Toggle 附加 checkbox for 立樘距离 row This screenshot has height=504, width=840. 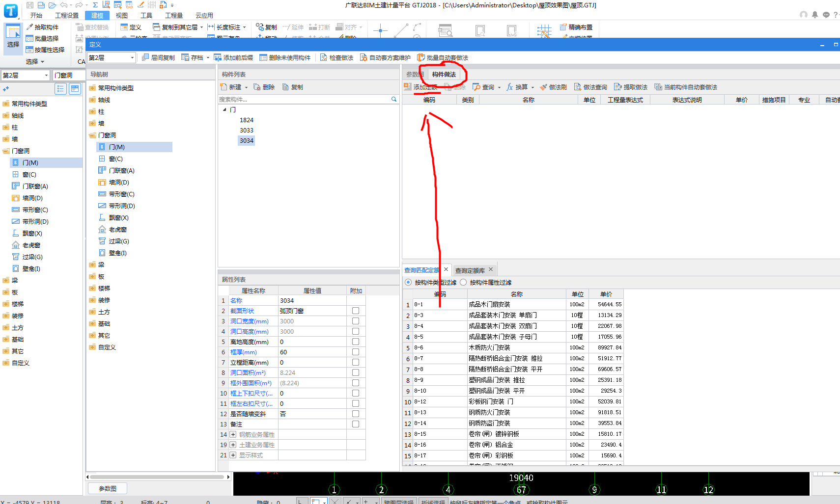[356, 362]
